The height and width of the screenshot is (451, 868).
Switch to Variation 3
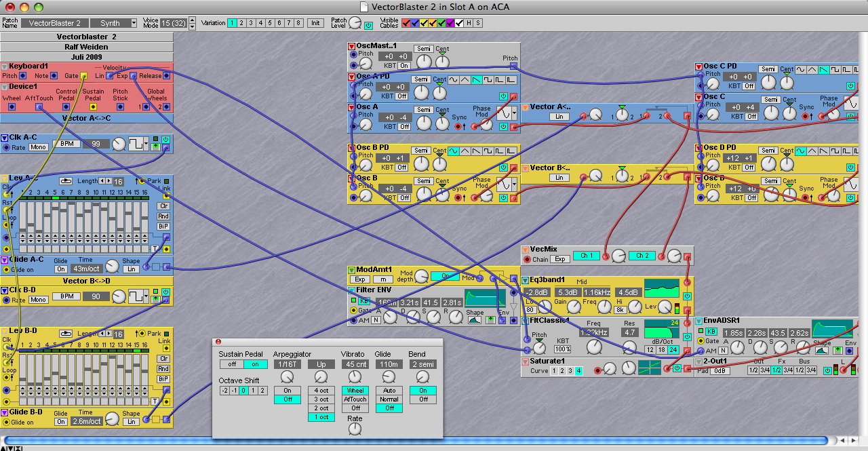coord(252,23)
